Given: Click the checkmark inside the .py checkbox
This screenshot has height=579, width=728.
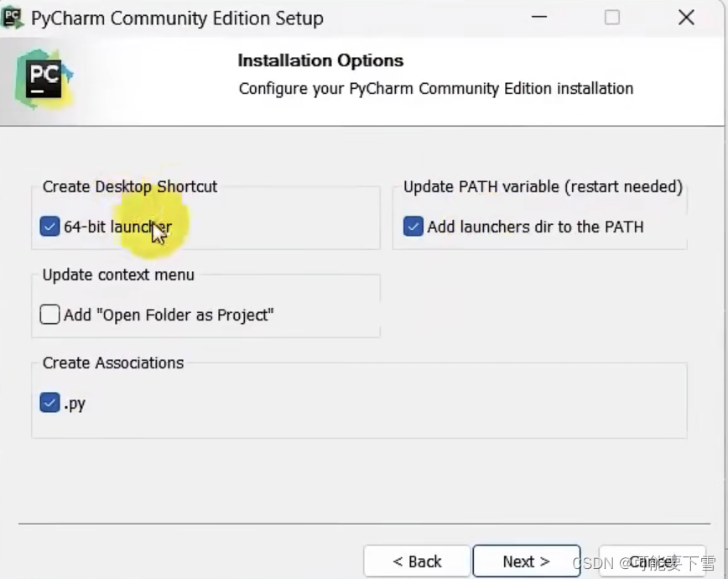Looking at the screenshot, I should [x=49, y=403].
